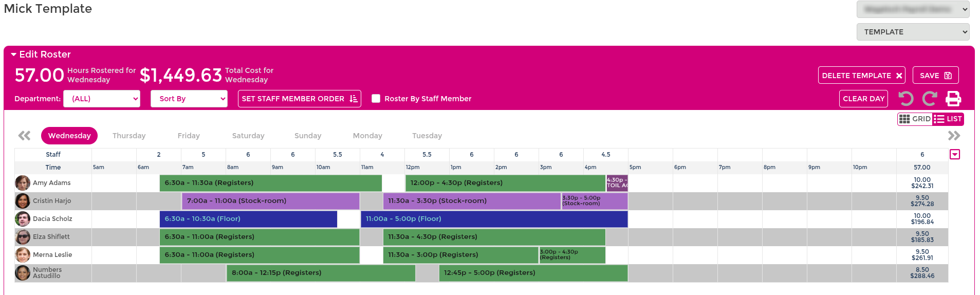Viewport: 980px width, 295px height.
Task: Go to next week with double-right arrows
Action: (x=954, y=136)
